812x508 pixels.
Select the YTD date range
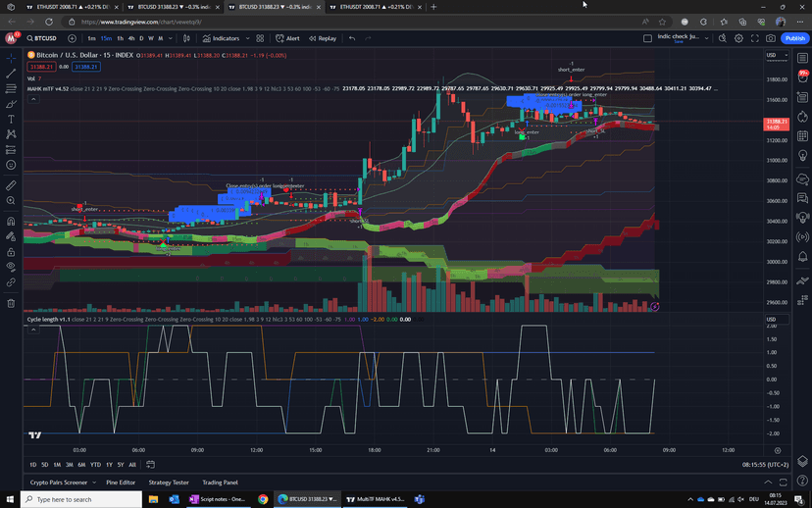pos(95,465)
